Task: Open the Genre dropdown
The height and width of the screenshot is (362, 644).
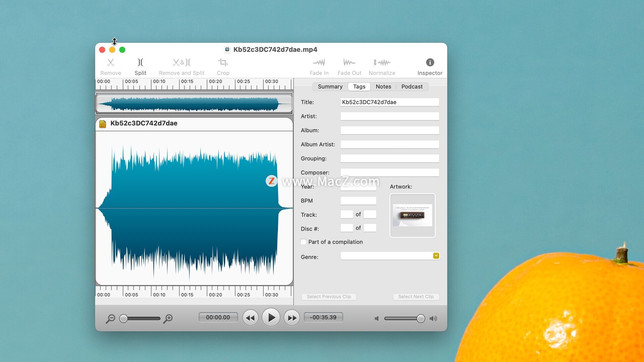Action: (x=436, y=256)
